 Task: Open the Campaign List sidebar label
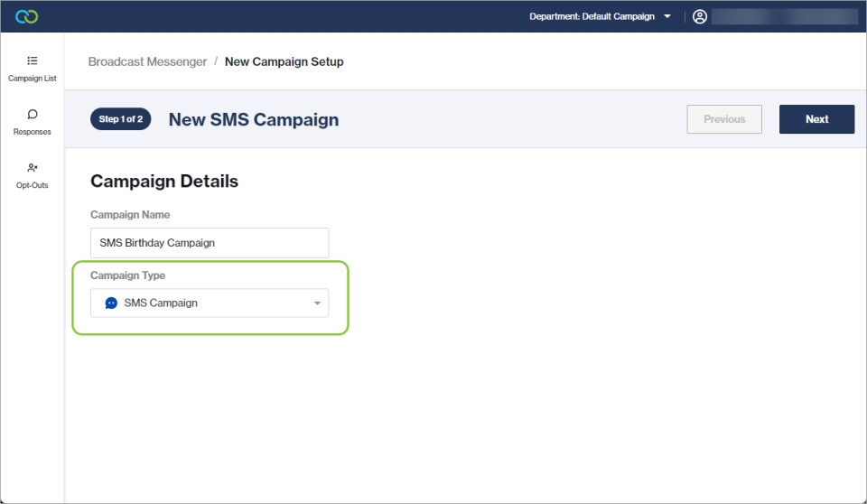[x=33, y=79]
